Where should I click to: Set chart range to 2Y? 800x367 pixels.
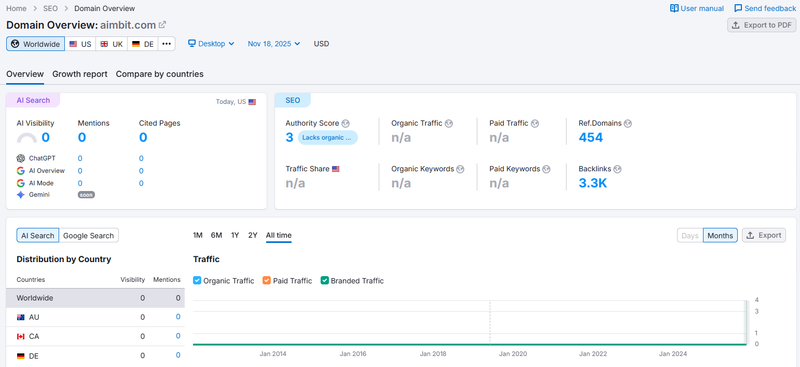point(253,235)
